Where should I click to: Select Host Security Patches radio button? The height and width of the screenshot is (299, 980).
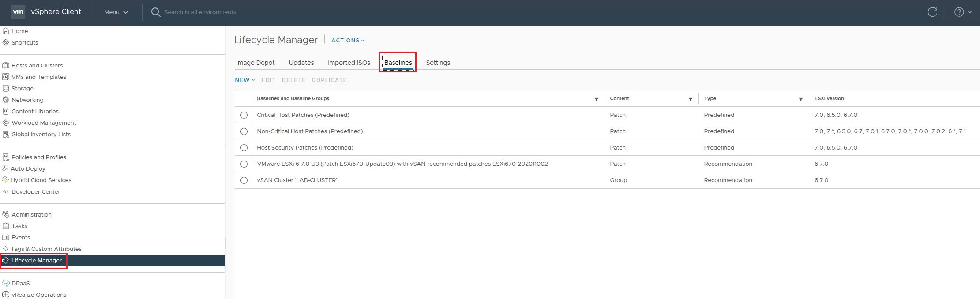[x=244, y=148]
